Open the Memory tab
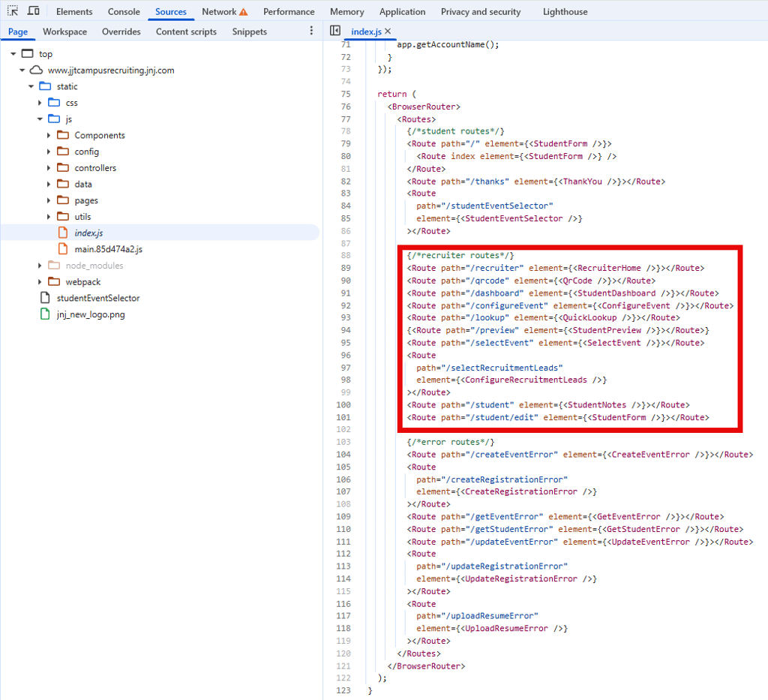The image size is (768, 700). pos(346,12)
